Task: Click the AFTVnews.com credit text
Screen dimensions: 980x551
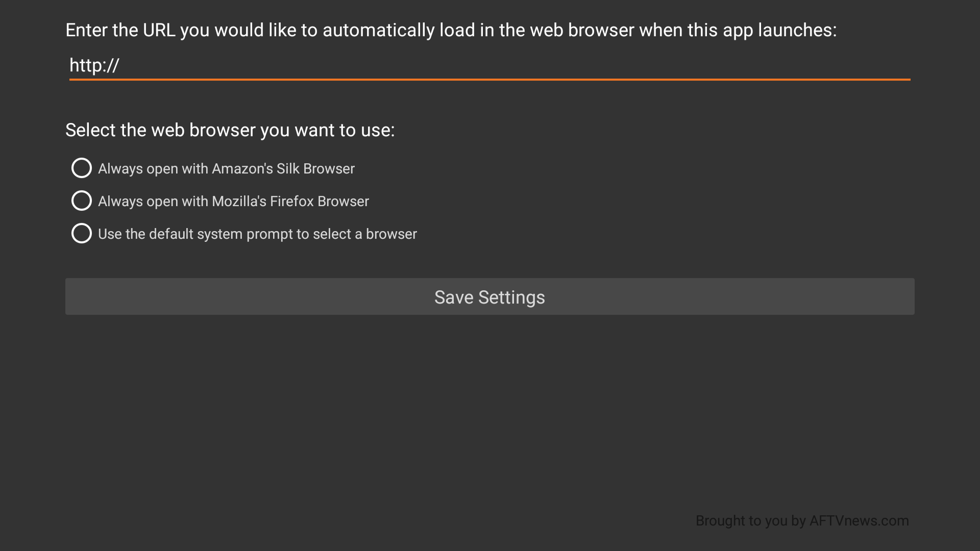Action: point(859,520)
